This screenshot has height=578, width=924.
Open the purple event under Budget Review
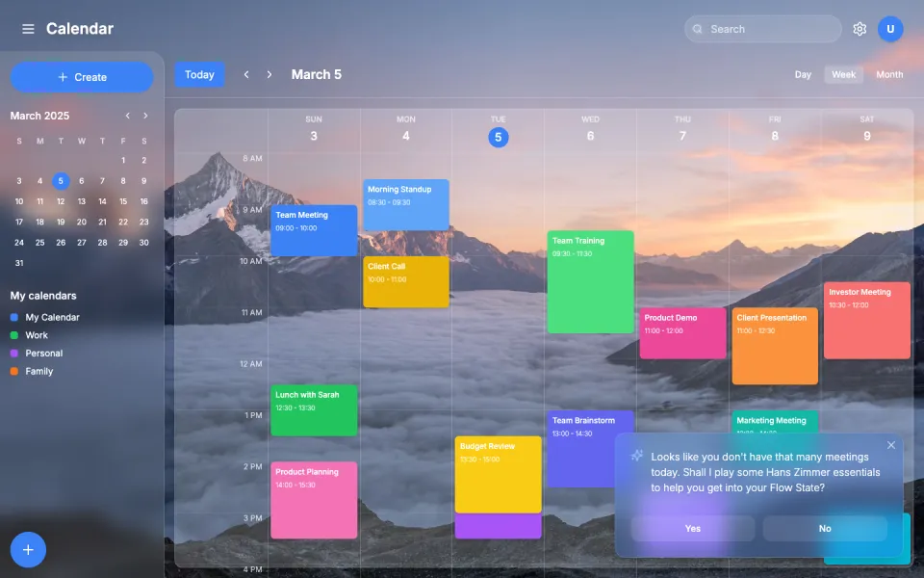(498, 526)
